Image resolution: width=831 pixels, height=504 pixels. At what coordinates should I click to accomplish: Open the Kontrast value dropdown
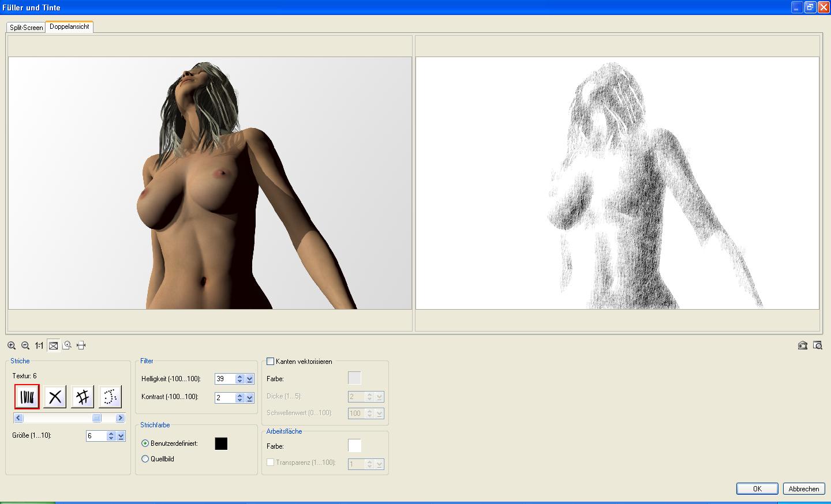point(250,397)
